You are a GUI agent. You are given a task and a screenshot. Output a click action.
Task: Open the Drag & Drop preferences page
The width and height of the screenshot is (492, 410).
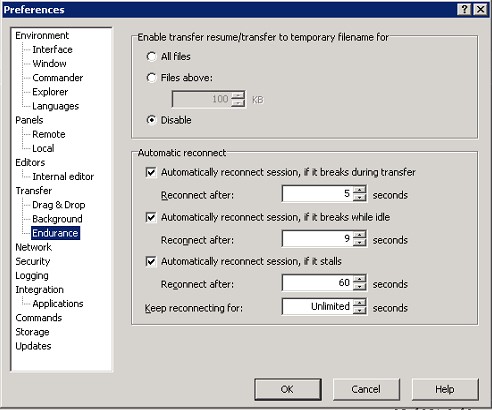(x=59, y=205)
